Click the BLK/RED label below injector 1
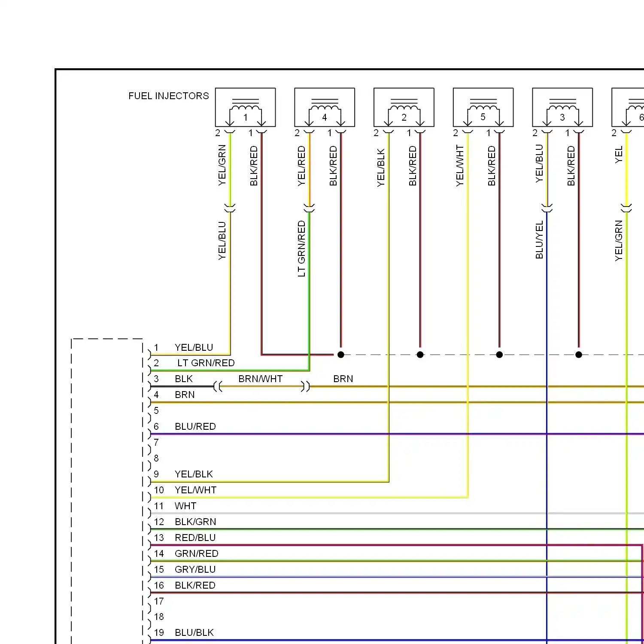Screen dimensions: 644x644 point(254,166)
